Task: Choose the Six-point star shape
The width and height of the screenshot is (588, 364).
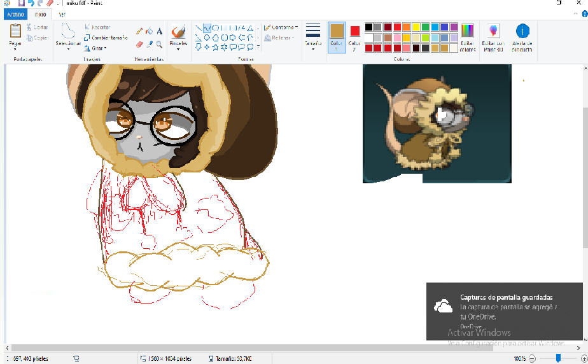Action: click(x=224, y=47)
